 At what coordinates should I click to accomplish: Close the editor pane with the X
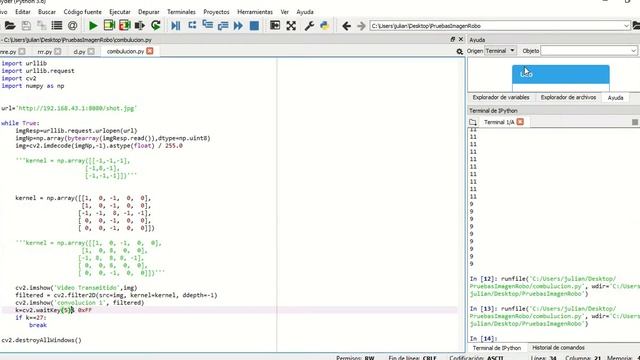[x=461, y=39]
